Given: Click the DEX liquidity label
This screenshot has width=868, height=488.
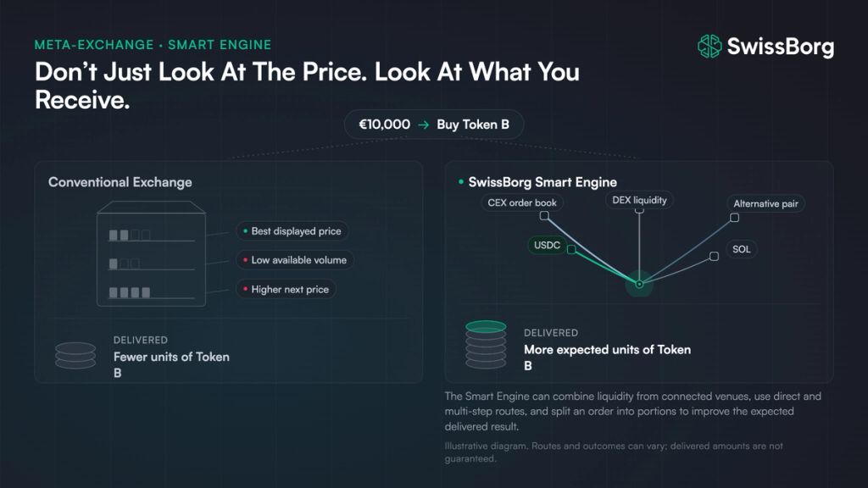Looking at the screenshot, I should click(x=639, y=200).
